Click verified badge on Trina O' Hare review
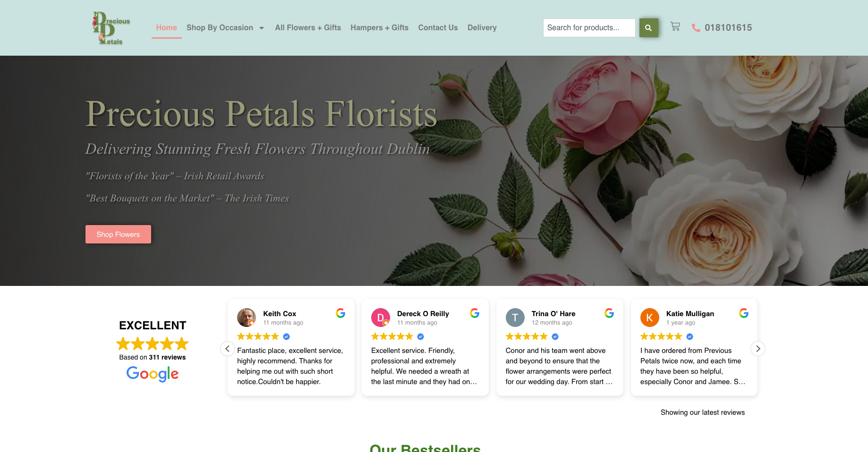The width and height of the screenshot is (868, 452). (x=555, y=336)
